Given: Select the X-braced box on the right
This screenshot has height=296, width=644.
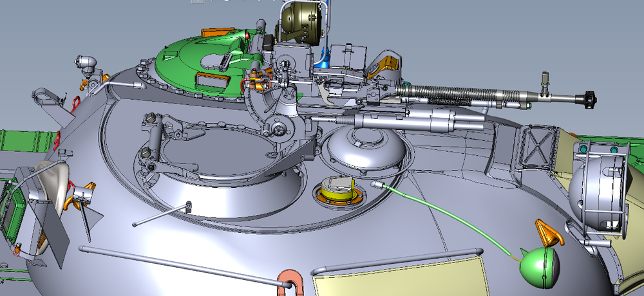Looking at the screenshot, I should tap(535, 147).
